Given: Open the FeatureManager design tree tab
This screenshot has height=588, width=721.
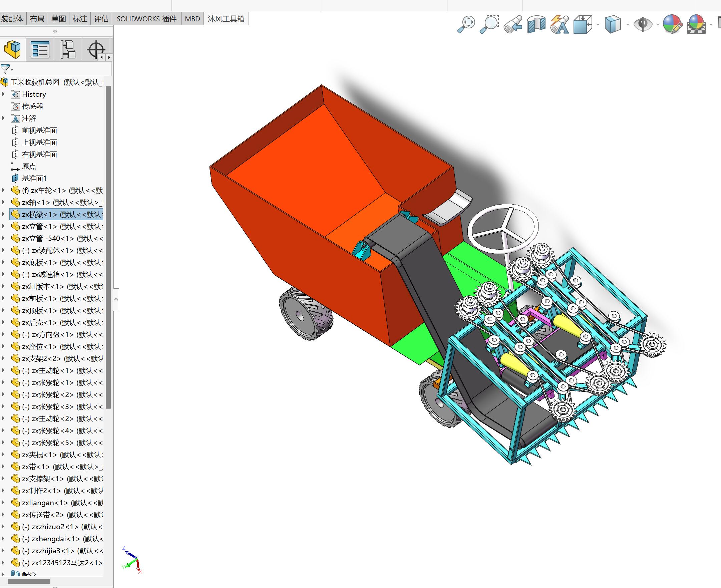Looking at the screenshot, I should coord(13,50).
